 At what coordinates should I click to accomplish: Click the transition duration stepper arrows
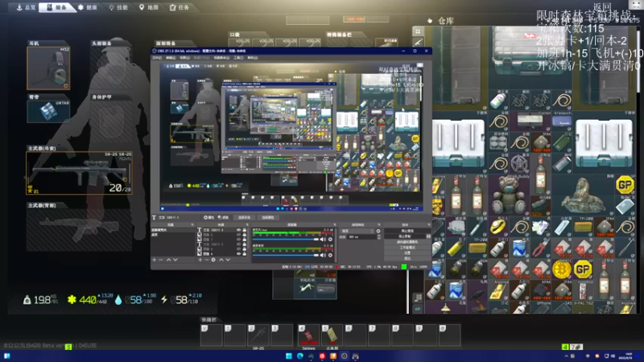[x=379, y=237]
